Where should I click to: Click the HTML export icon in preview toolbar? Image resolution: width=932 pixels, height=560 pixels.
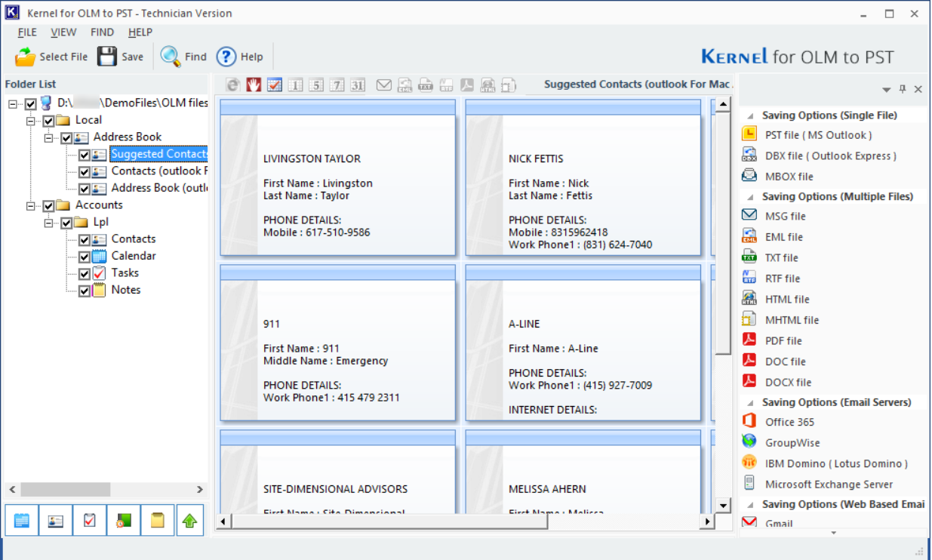click(x=488, y=85)
